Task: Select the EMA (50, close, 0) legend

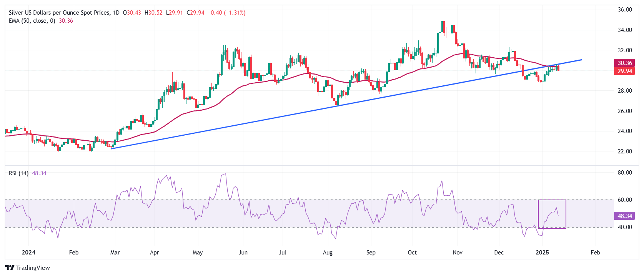Action: pyautogui.click(x=32, y=21)
